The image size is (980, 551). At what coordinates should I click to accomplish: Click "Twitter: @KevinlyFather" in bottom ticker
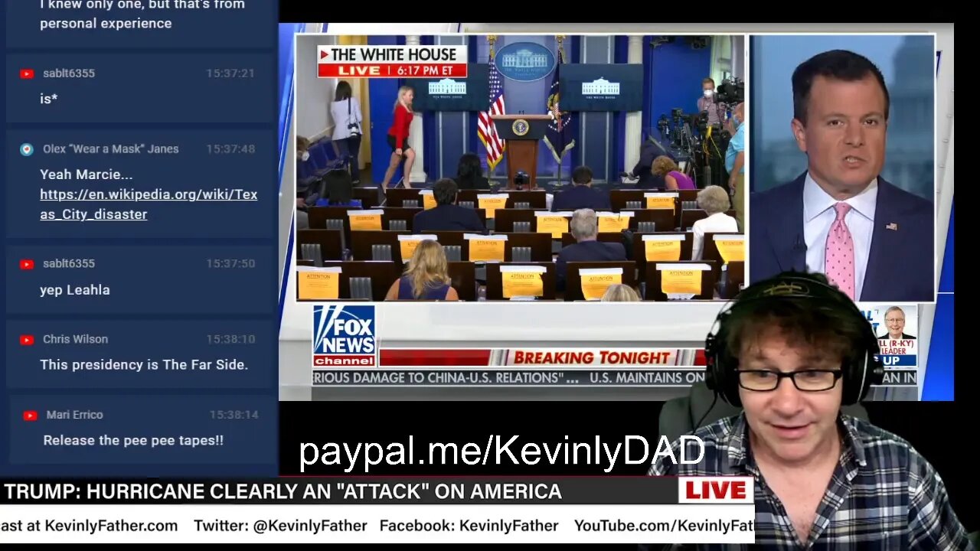point(280,526)
